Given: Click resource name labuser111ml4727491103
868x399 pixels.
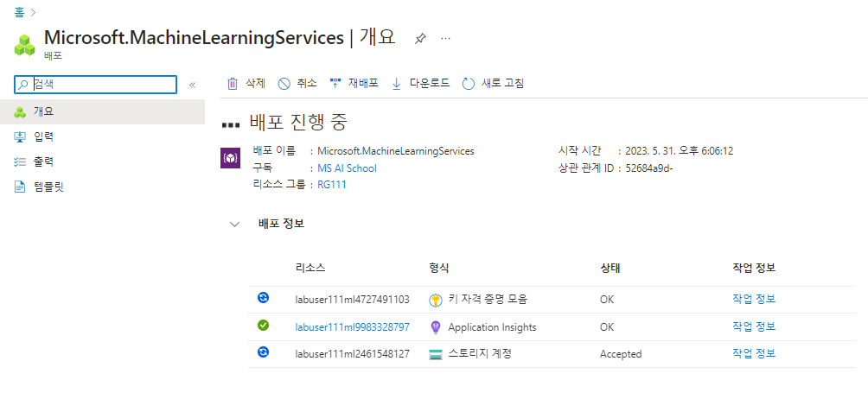Looking at the screenshot, I should (x=353, y=300).
